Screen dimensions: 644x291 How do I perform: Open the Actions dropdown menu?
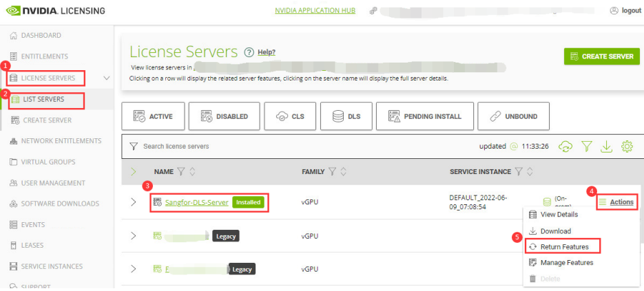[621, 202]
